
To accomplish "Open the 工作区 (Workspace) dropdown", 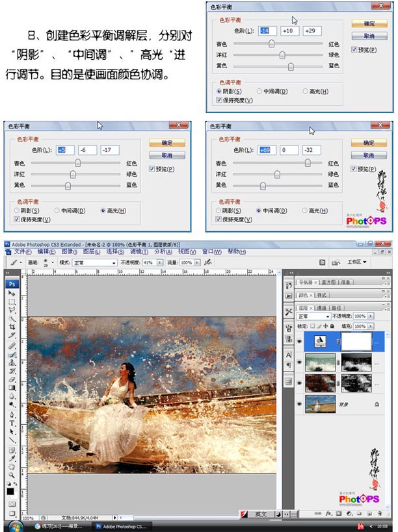I will pyautogui.click(x=357, y=262).
